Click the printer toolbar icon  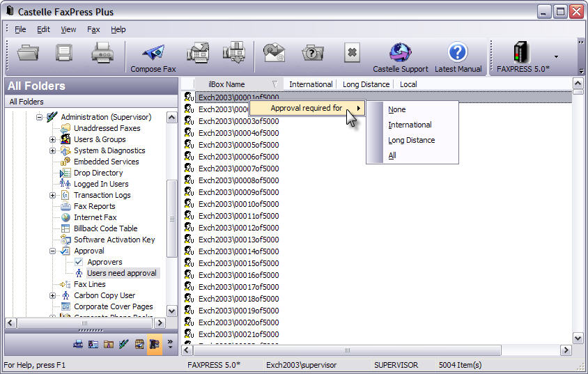tap(102, 52)
